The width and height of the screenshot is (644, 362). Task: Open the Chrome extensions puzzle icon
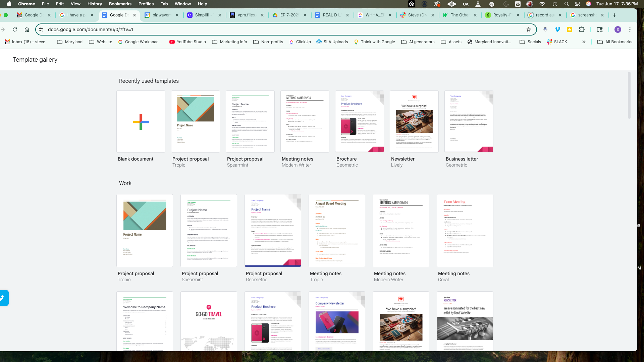coord(582,29)
